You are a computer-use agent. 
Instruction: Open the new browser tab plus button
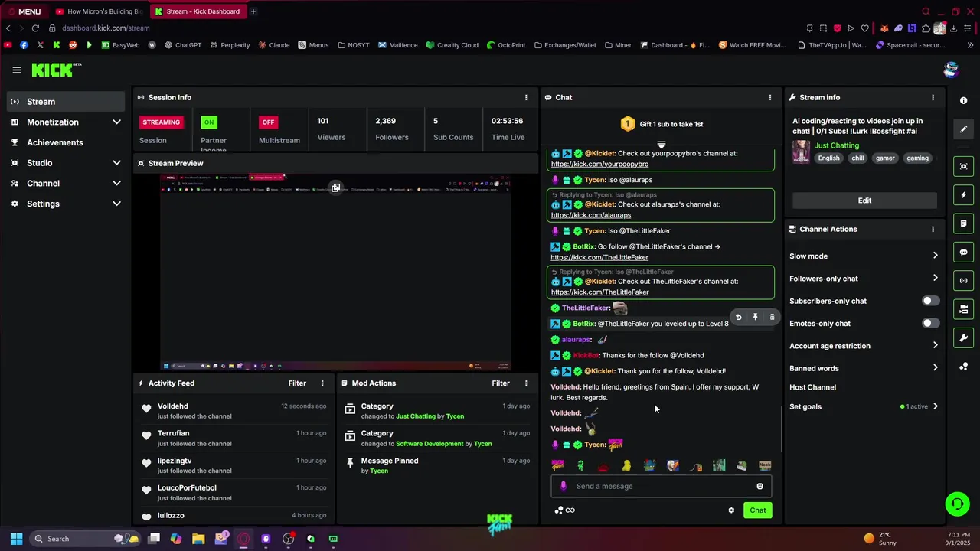click(x=253, y=11)
